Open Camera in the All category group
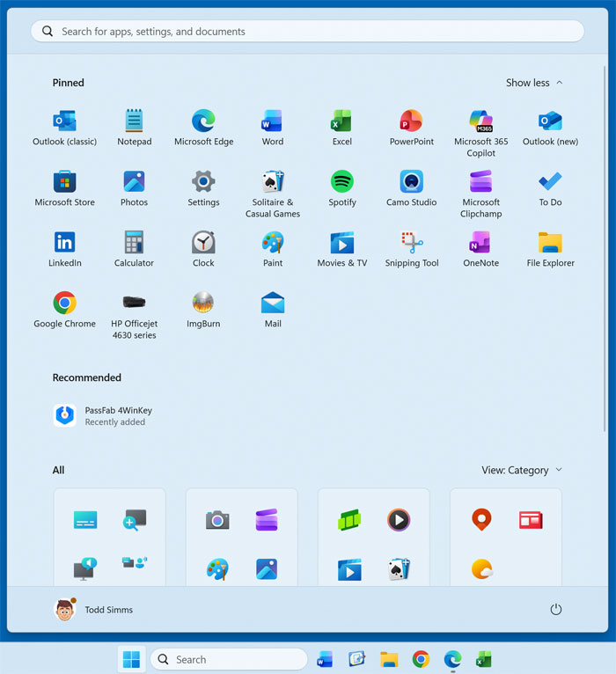616x674 pixels. (x=217, y=521)
